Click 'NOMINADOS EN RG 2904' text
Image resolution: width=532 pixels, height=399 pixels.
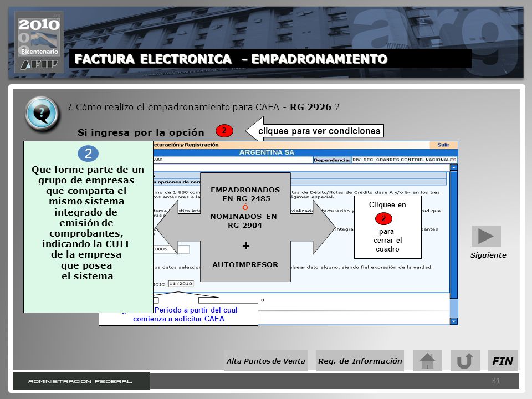click(244, 221)
